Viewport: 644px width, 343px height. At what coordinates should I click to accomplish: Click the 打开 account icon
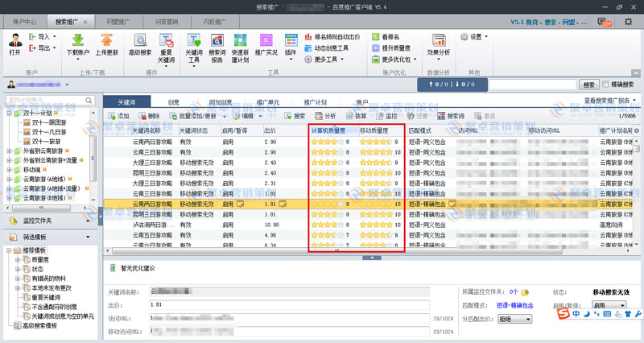point(15,41)
